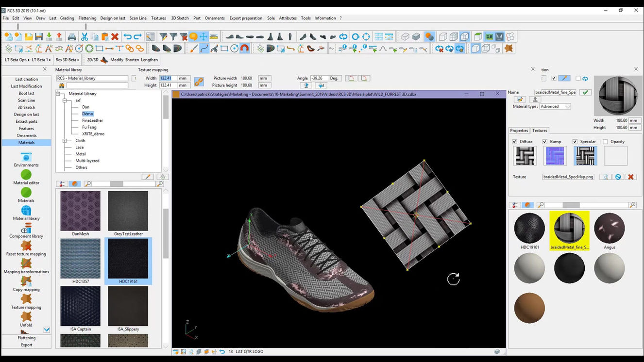Click the Save floppy disk icon

(x=39, y=37)
